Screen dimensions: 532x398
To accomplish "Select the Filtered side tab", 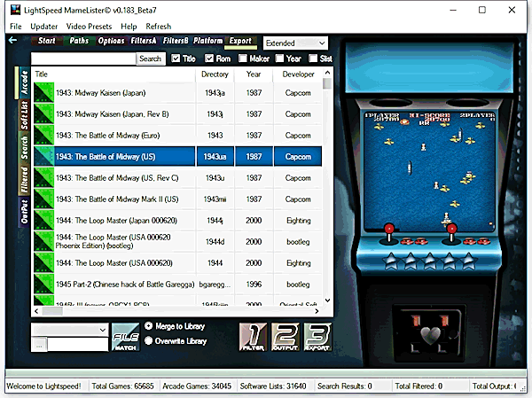I will (x=24, y=181).
